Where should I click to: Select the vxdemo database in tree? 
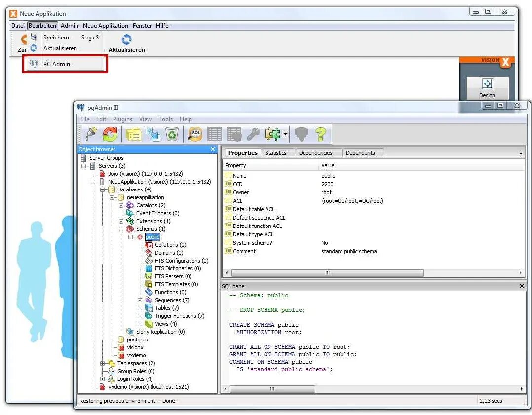tap(136, 355)
